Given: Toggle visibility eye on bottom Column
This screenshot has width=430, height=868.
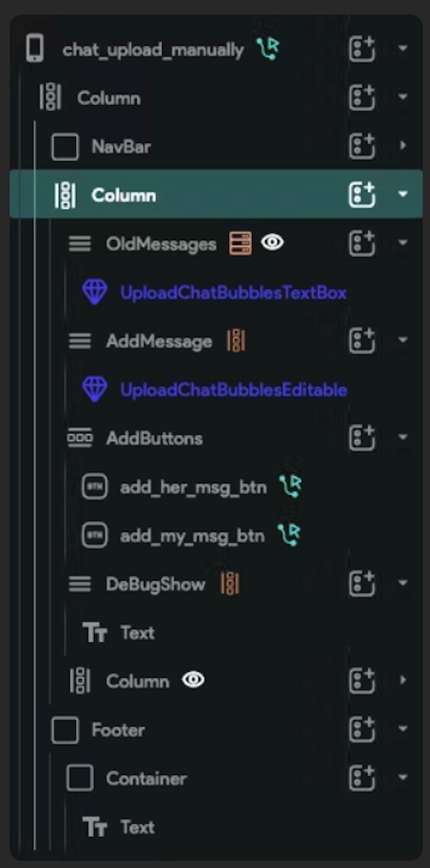Looking at the screenshot, I should click(x=193, y=680).
